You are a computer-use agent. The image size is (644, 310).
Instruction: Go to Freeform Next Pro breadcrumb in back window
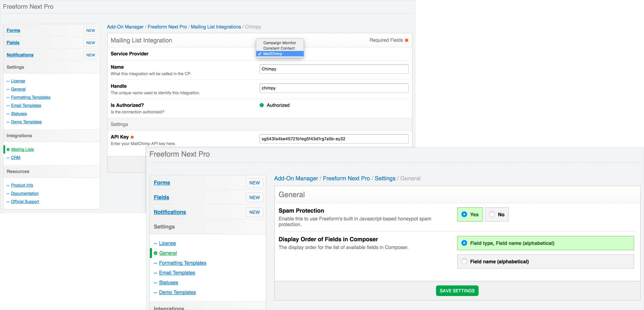point(167,27)
